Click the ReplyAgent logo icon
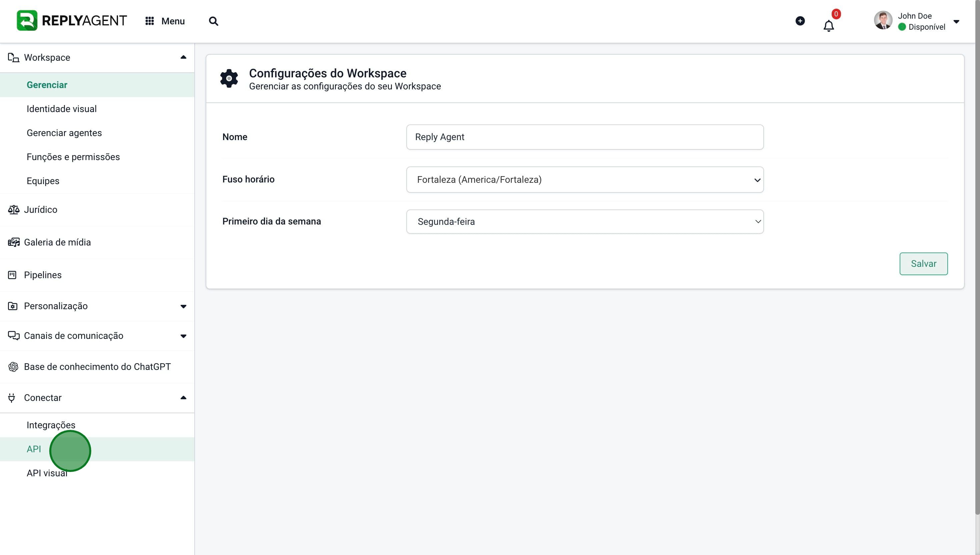The width and height of the screenshot is (980, 555). [27, 21]
